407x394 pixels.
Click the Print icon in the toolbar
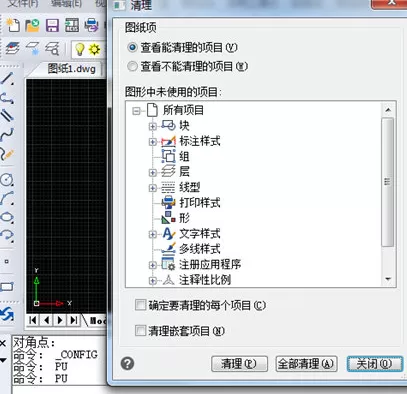click(91, 25)
